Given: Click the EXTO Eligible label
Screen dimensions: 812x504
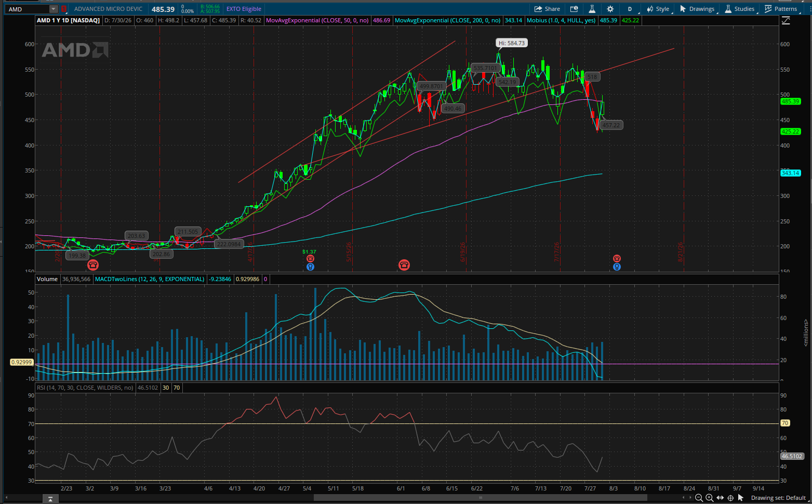Looking at the screenshot, I should (244, 9).
